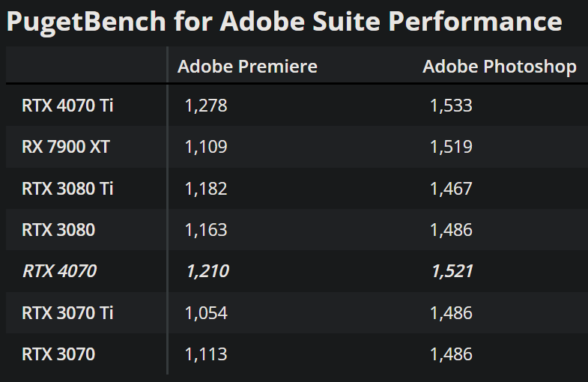Viewport: 588px width, 382px height.
Task: Click the Premiere score 1,113
Action: pos(205,353)
